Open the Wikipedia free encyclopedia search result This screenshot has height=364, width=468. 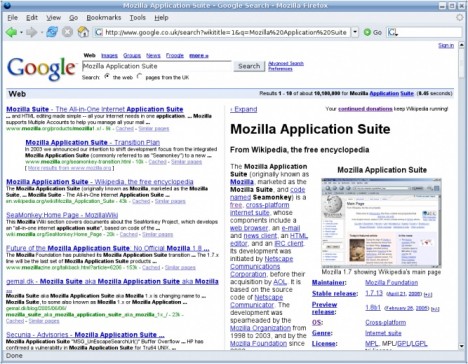coord(100,182)
